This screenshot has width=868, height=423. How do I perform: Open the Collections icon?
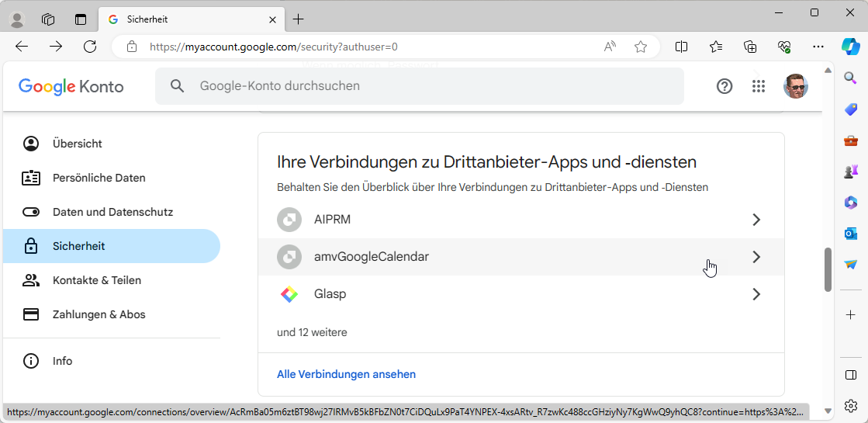pyautogui.click(x=750, y=47)
